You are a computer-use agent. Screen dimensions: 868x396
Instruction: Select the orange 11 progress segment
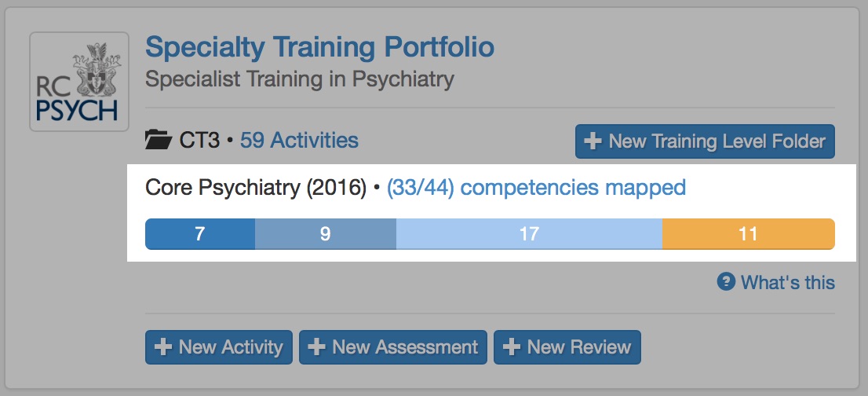coord(748,234)
